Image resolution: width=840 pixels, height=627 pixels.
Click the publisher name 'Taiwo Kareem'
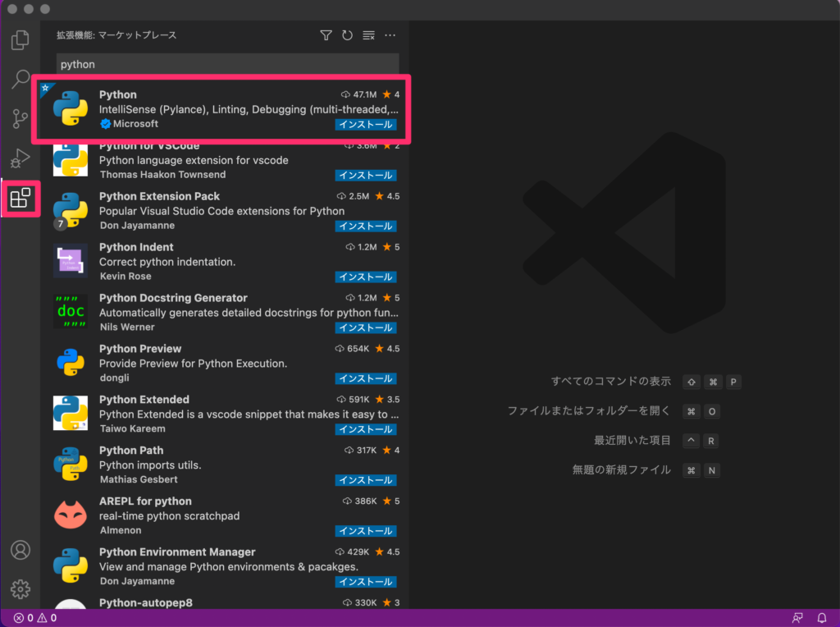click(132, 428)
